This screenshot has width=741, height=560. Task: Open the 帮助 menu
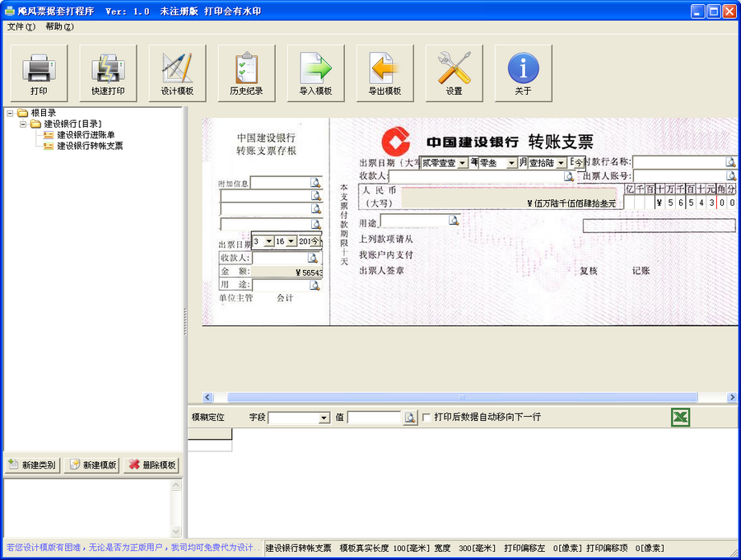(59, 26)
